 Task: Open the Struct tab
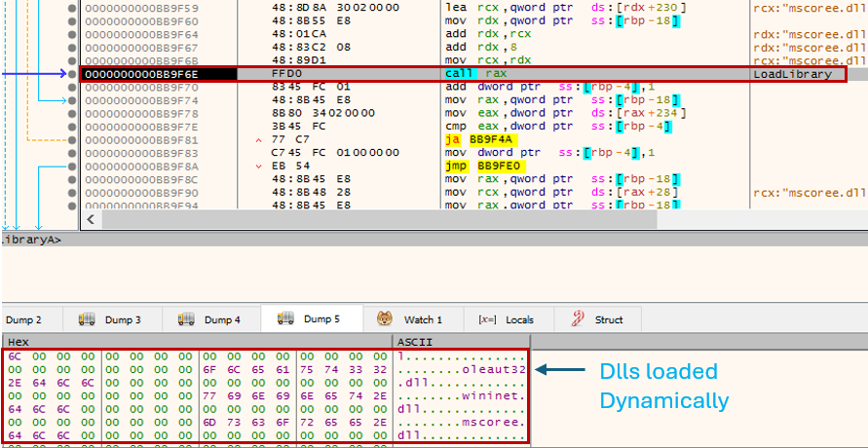click(x=598, y=319)
